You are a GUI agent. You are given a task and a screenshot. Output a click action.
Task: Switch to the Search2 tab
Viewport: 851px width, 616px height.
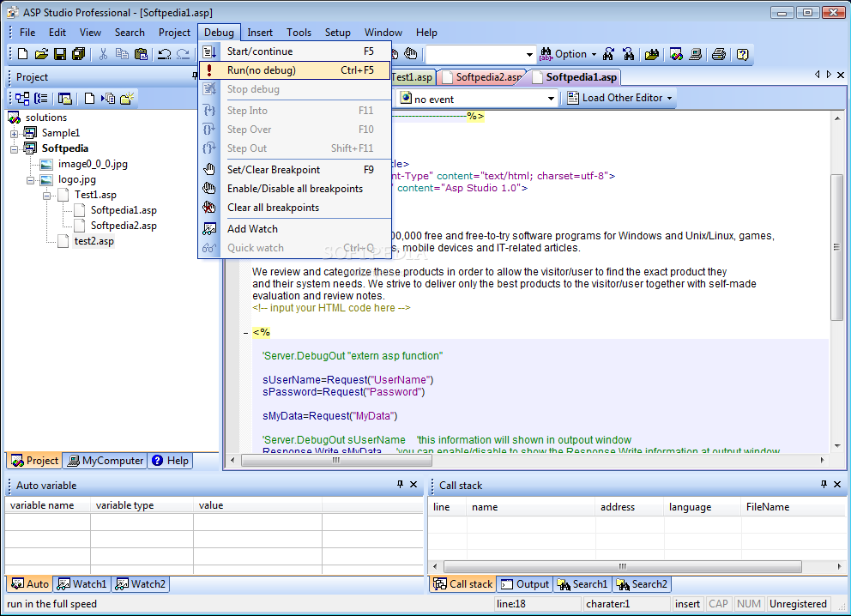tap(642, 584)
